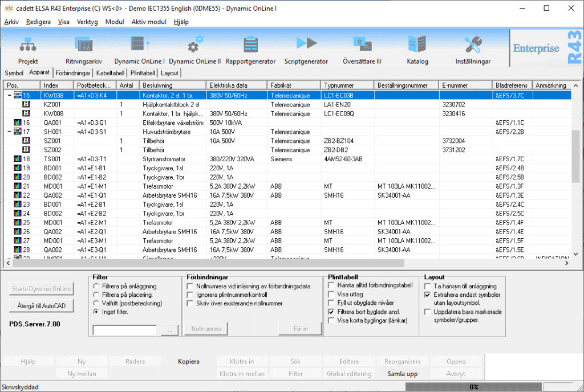Uncheck Filtrera bort byglade ansl.
Screen dimensions: 584x392
click(x=331, y=312)
